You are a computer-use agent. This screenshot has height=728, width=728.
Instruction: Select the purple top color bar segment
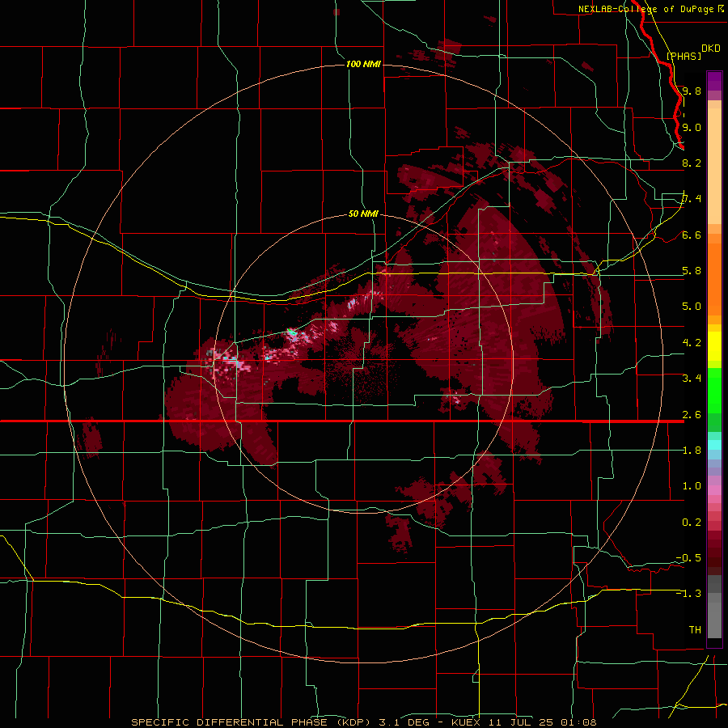click(714, 81)
